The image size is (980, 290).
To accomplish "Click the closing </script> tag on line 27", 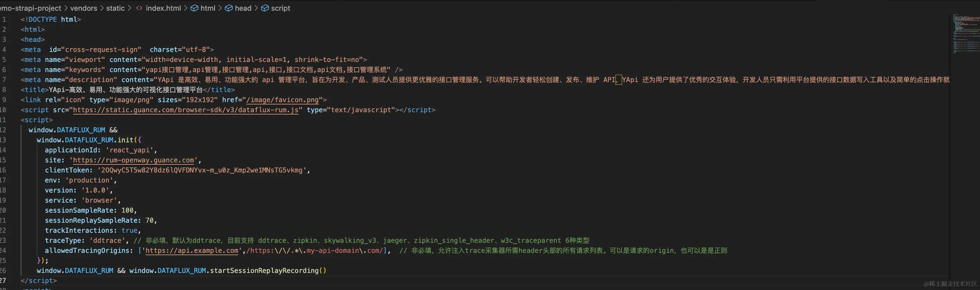I will click(x=39, y=281).
